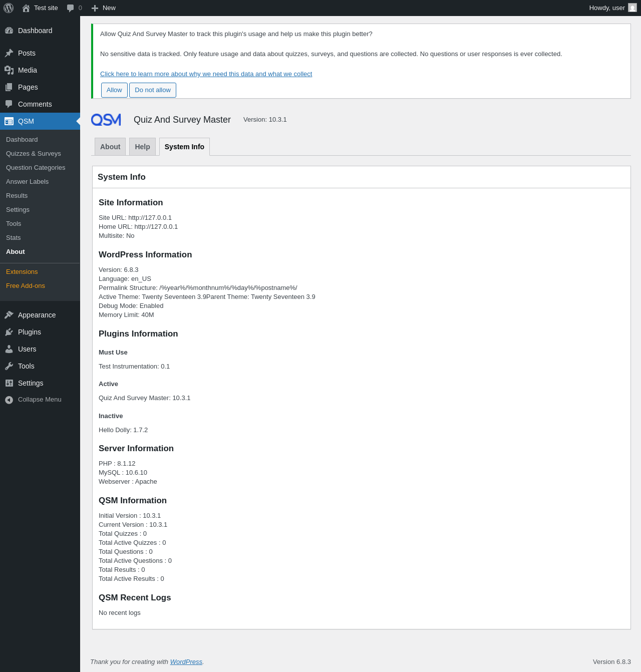
Task: Click the Test site home icon
Action: (26, 8)
